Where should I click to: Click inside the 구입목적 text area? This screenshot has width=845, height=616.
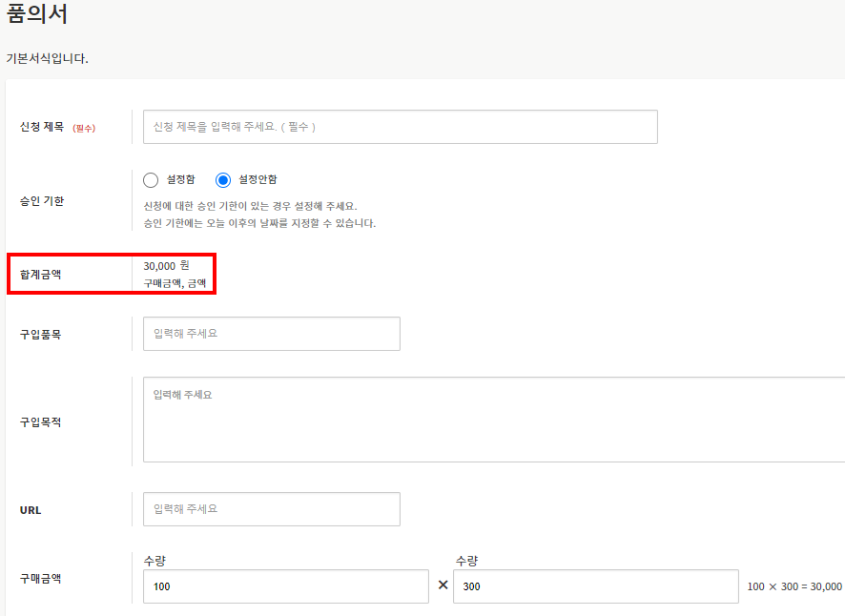pyautogui.click(x=493, y=420)
